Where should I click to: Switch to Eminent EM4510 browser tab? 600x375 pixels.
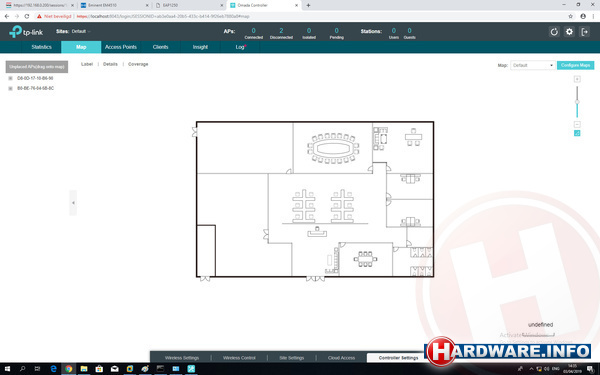tap(114, 5)
